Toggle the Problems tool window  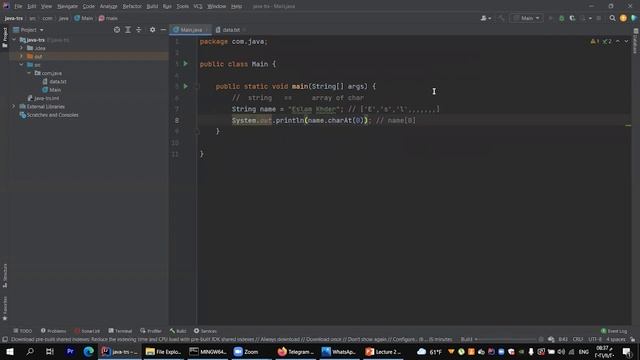coord(53,331)
